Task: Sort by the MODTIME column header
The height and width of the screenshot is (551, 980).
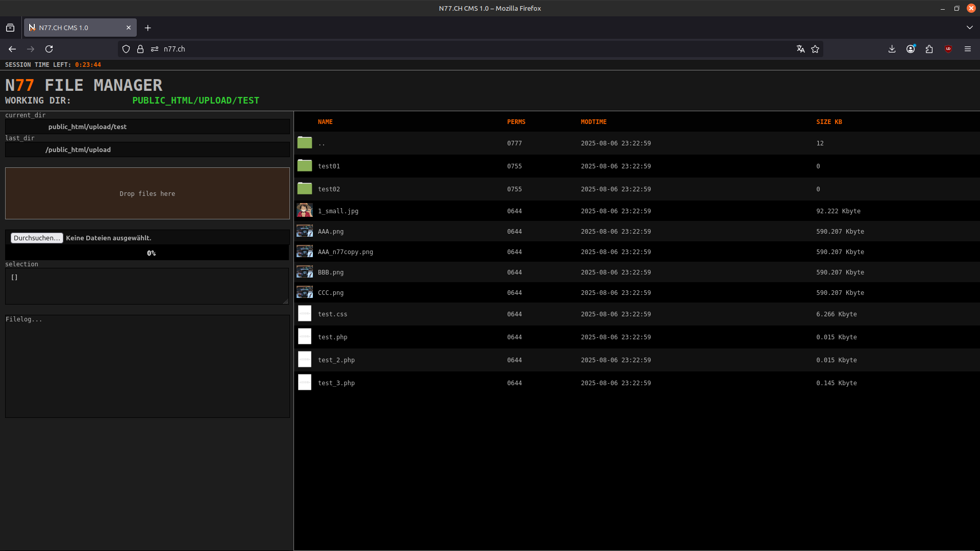Action: (593, 122)
